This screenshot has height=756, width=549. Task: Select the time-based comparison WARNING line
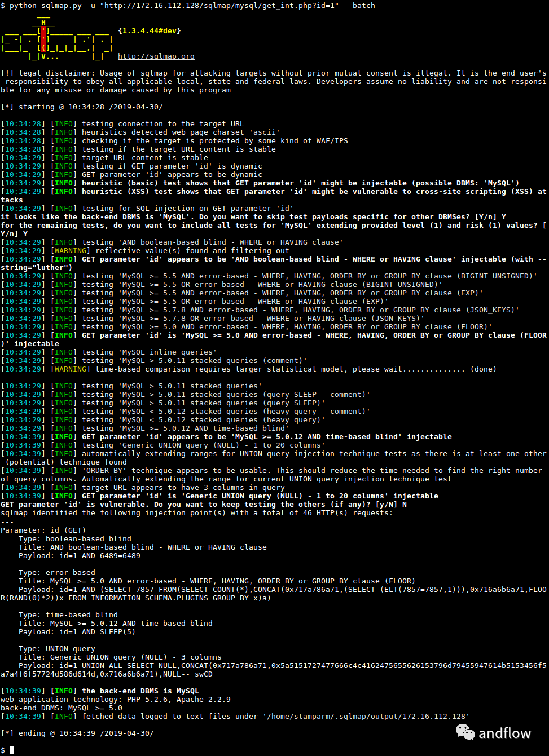coord(249,369)
